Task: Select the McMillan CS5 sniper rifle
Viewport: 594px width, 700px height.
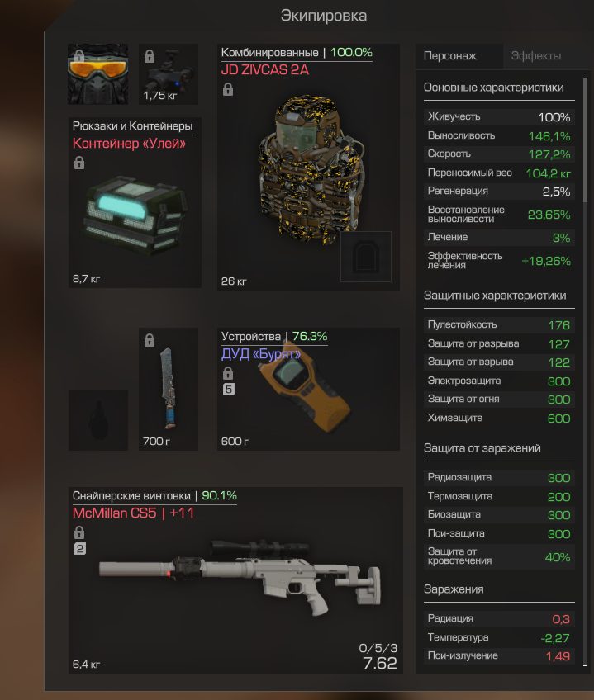Action: point(235,580)
